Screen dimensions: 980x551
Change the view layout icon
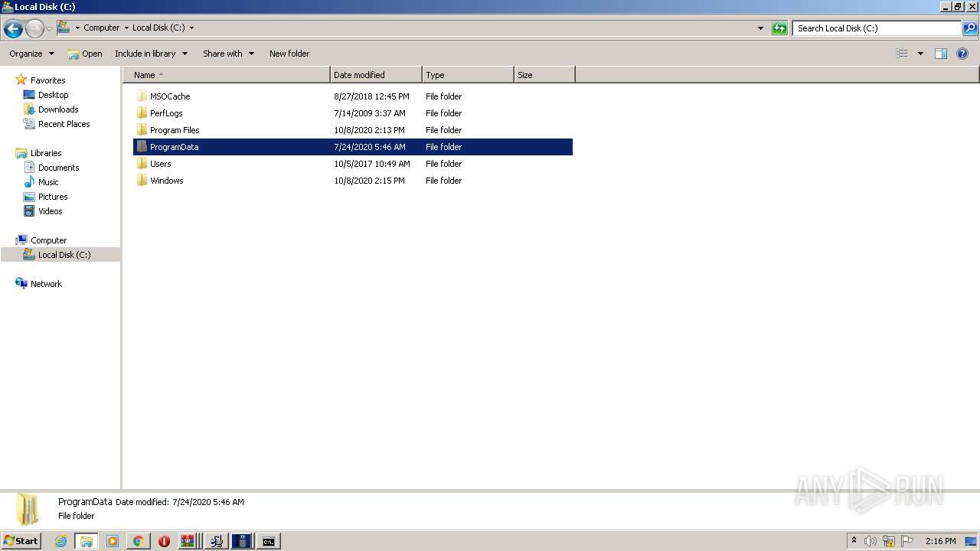coord(902,54)
